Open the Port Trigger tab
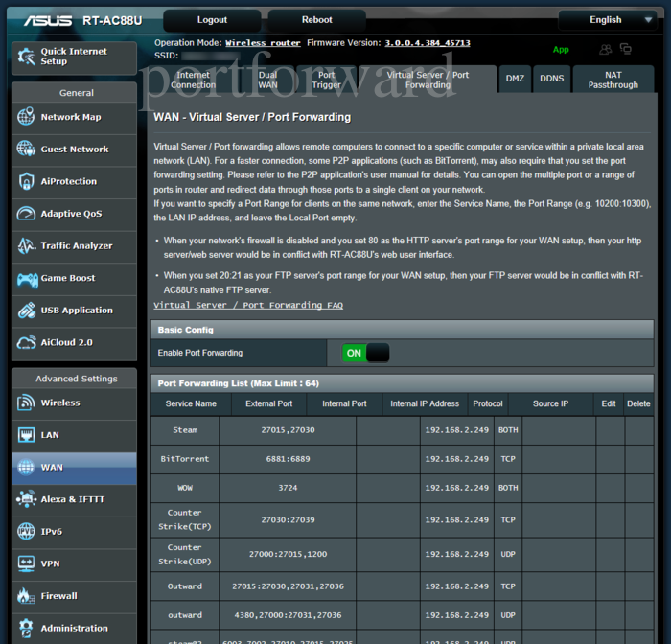The height and width of the screenshot is (644, 671). [326, 80]
